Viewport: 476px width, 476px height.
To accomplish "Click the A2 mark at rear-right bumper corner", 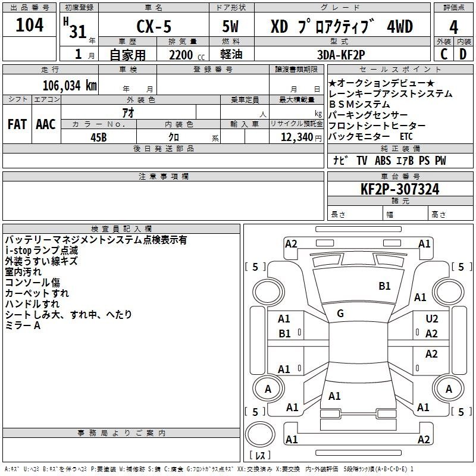I will click(x=424, y=440).
